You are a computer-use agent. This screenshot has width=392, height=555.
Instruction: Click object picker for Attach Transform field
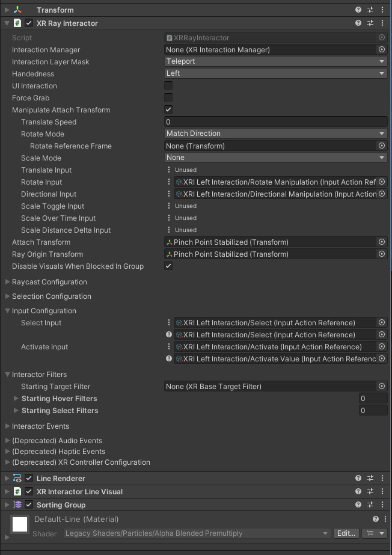[x=381, y=242]
